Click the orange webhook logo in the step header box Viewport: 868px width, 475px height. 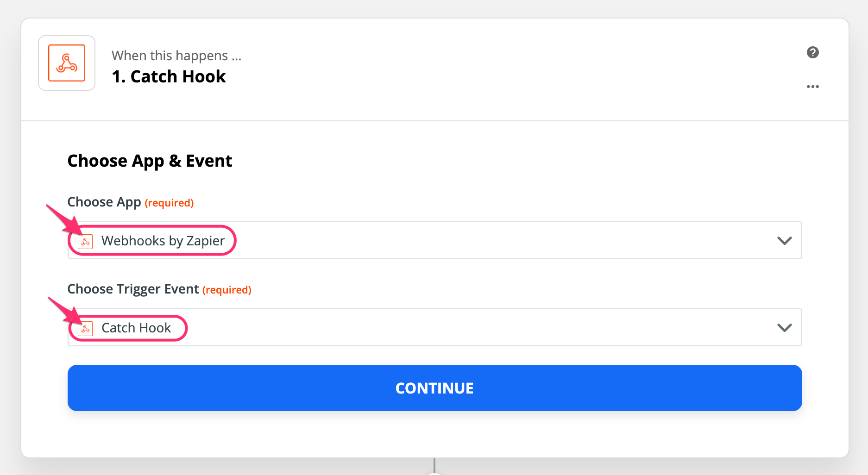(66, 63)
